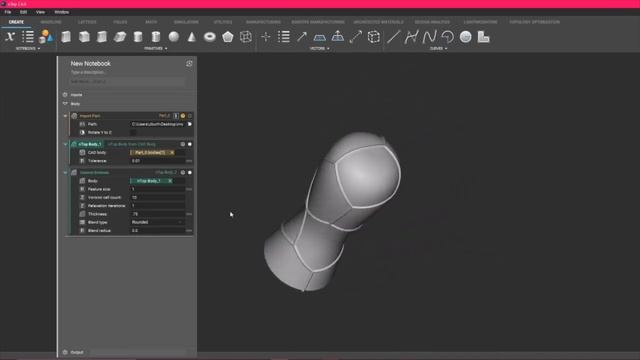Collapse the nTop Body_1 block

65,144
